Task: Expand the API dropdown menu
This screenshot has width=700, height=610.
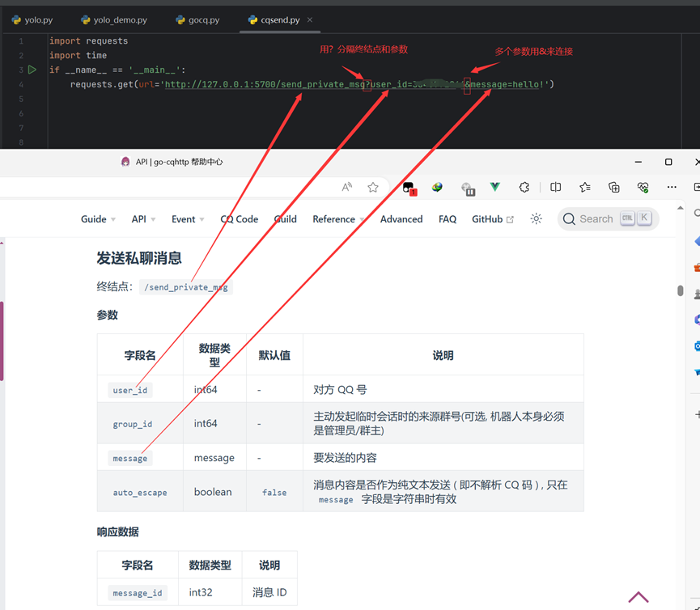Action: click(x=143, y=219)
